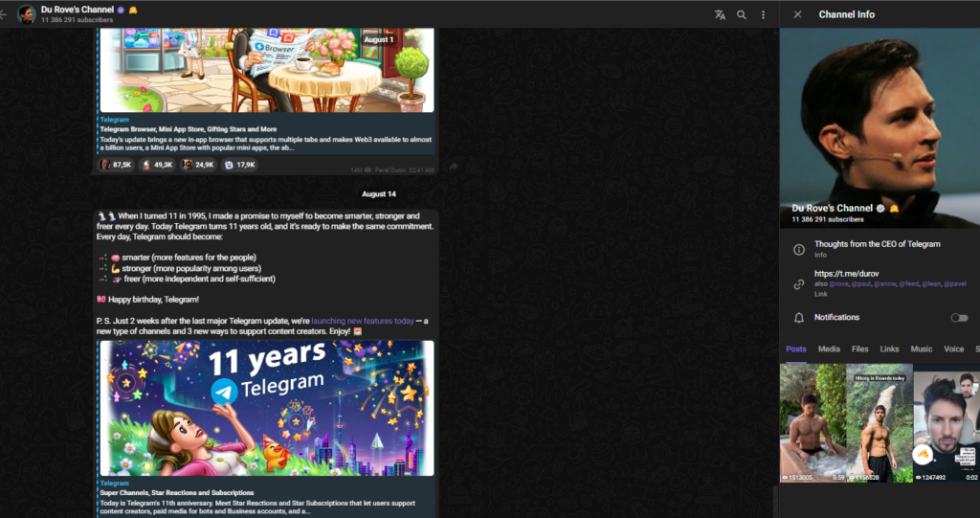This screenshot has height=518, width=980.
Task: Click the 'Channel Info' panel title
Action: [847, 14]
